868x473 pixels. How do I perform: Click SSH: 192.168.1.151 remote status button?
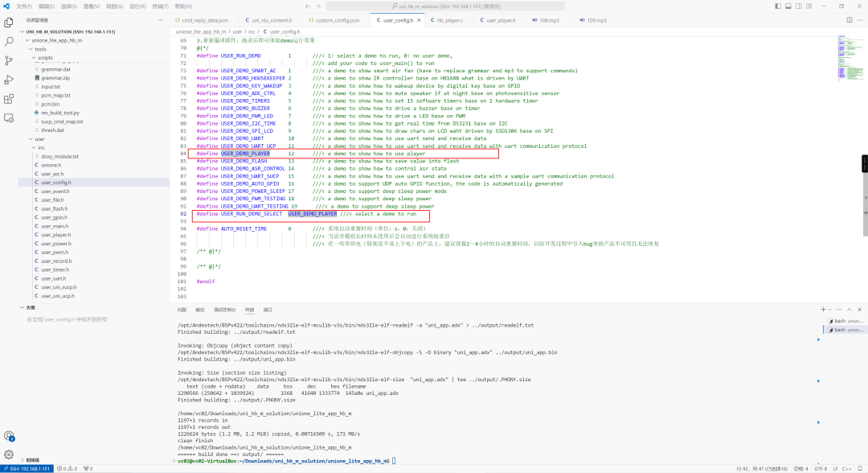pos(28,468)
